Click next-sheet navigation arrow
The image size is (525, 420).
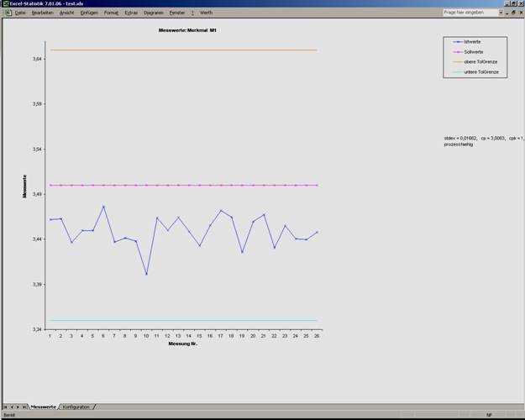18,407
